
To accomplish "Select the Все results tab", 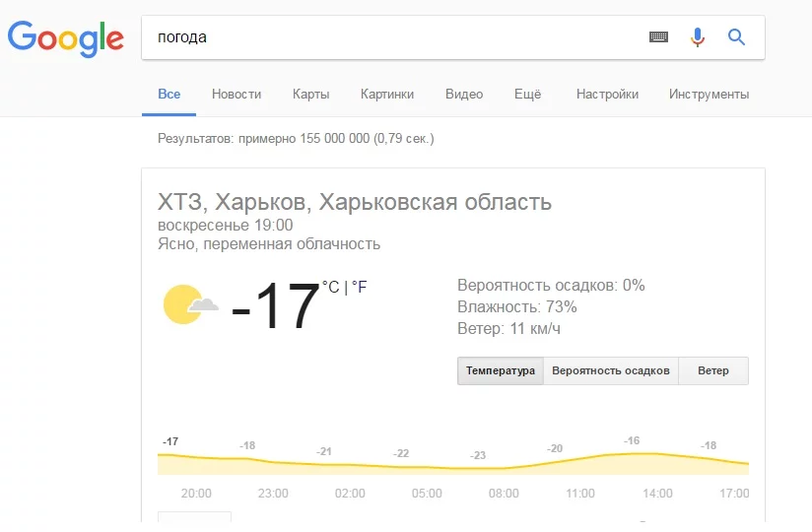I will (x=169, y=95).
